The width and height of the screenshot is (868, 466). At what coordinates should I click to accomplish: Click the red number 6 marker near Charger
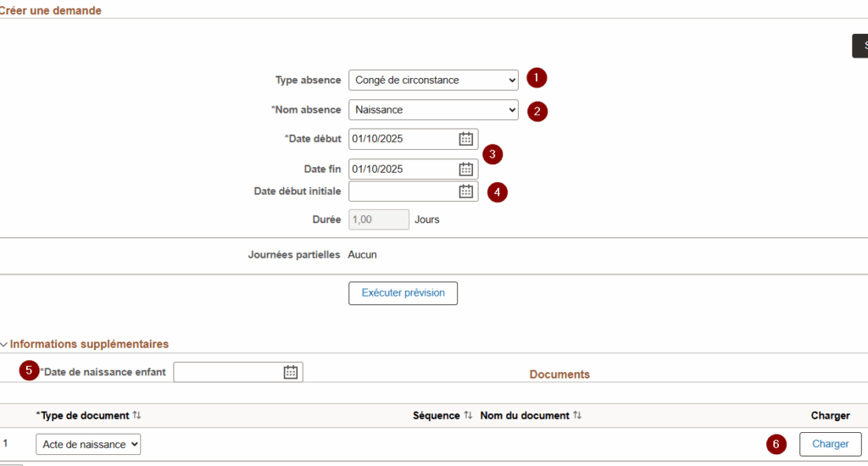[776, 444]
